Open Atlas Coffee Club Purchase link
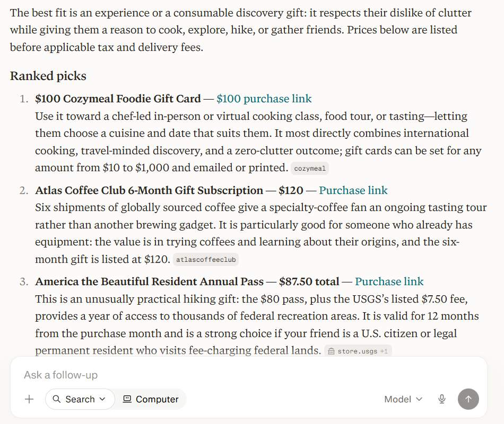This screenshot has height=424, width=504. click(353, 190)
